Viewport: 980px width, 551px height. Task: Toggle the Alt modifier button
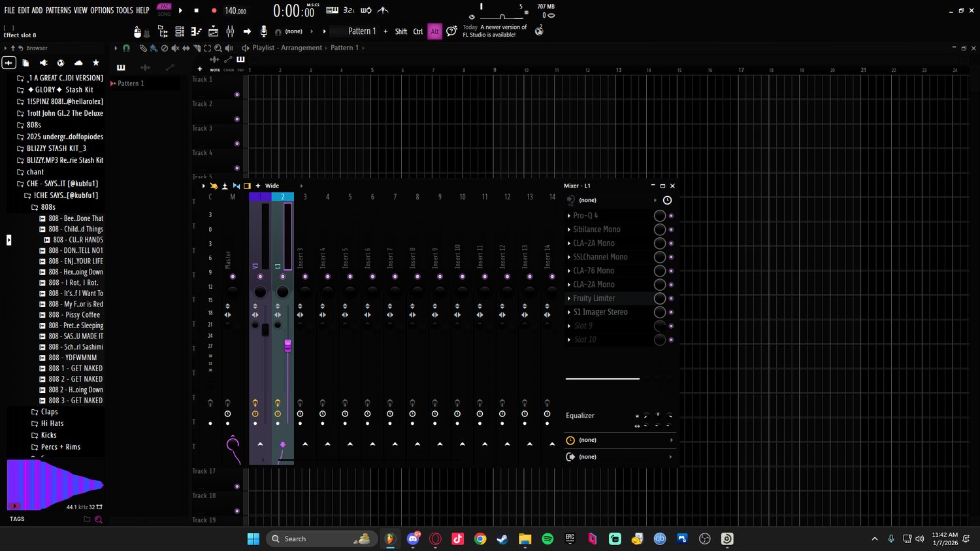(434, 31)
